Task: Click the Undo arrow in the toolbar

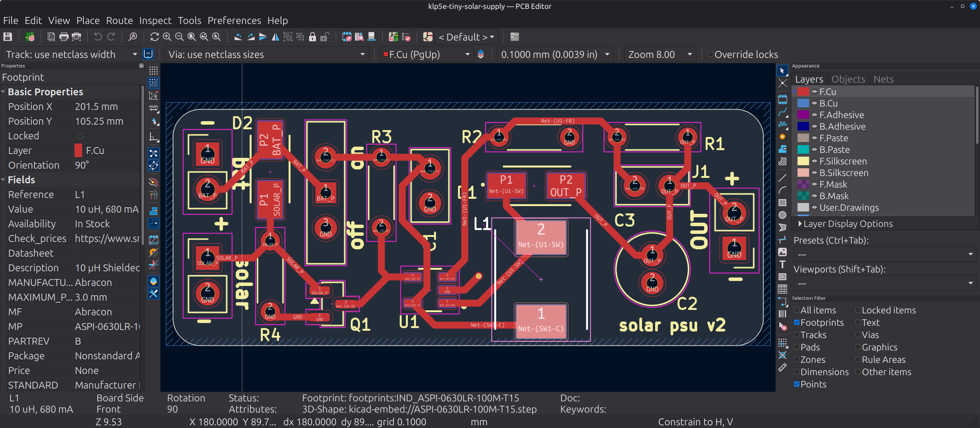Action: click(x=98, y=37)
